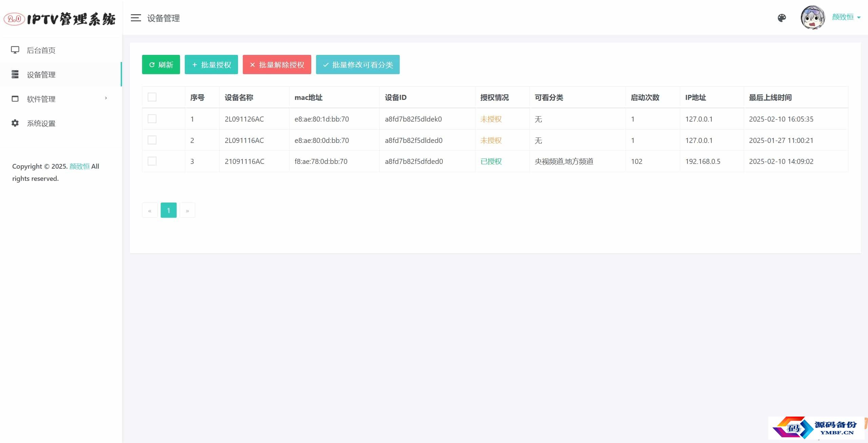Click IP address 192.168.0.5

coord(703,162)
